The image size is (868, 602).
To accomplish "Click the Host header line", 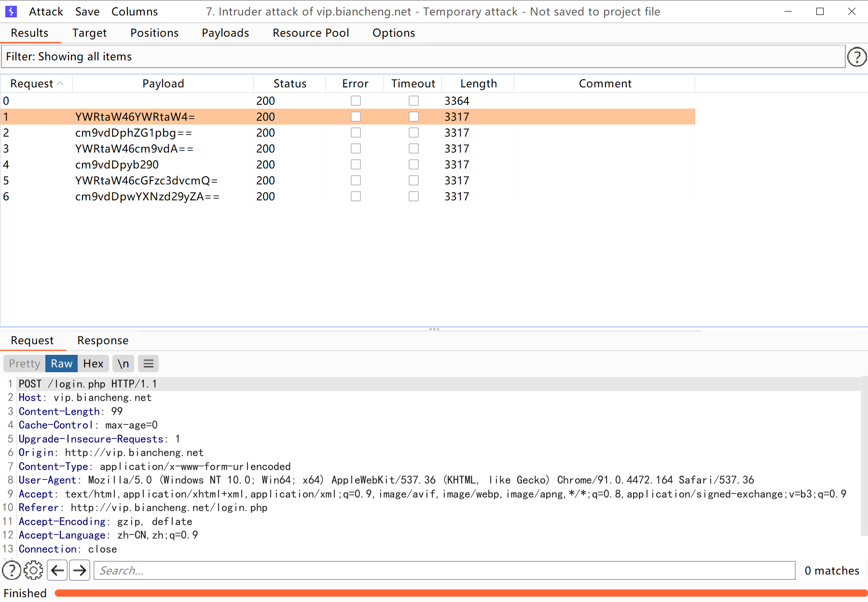I will click(x=85, y=397).
